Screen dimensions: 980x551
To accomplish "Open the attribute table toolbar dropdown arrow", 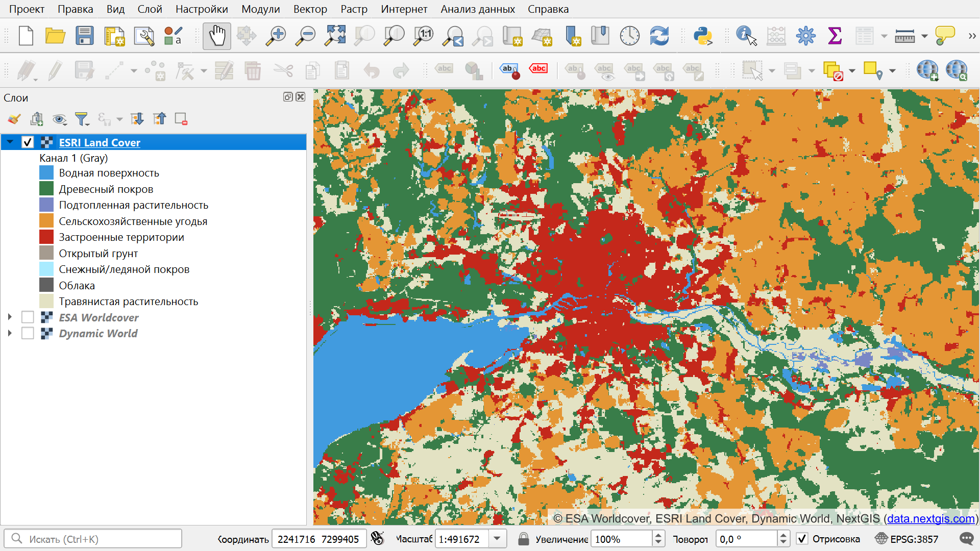I will [884, 36].
